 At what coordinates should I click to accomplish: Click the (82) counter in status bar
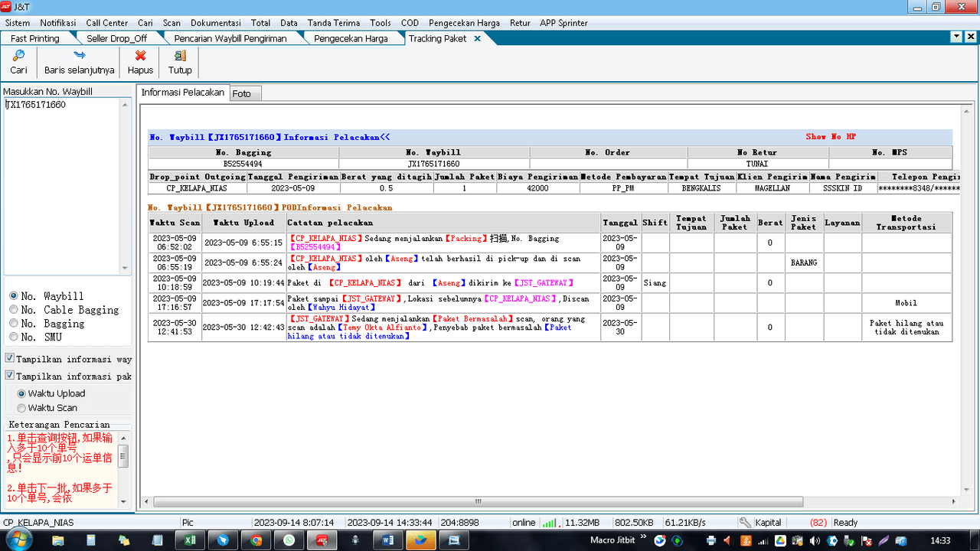pyautogui.click(x=818, y=523)
